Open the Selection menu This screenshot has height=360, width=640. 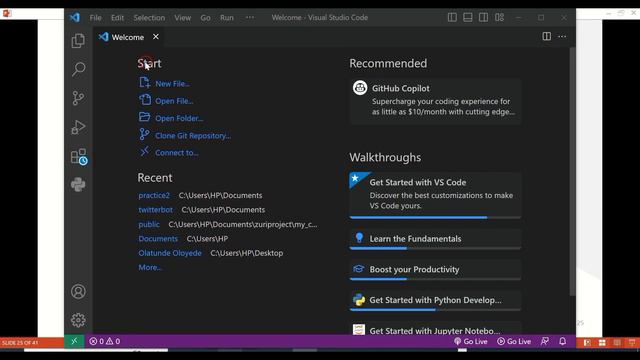[x=149, y=18]
